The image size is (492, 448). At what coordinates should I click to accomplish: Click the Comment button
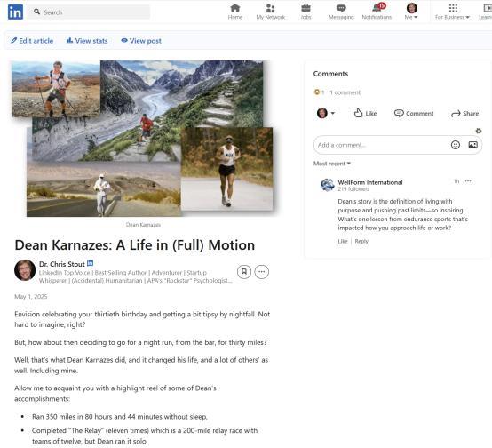coord(414,113)
